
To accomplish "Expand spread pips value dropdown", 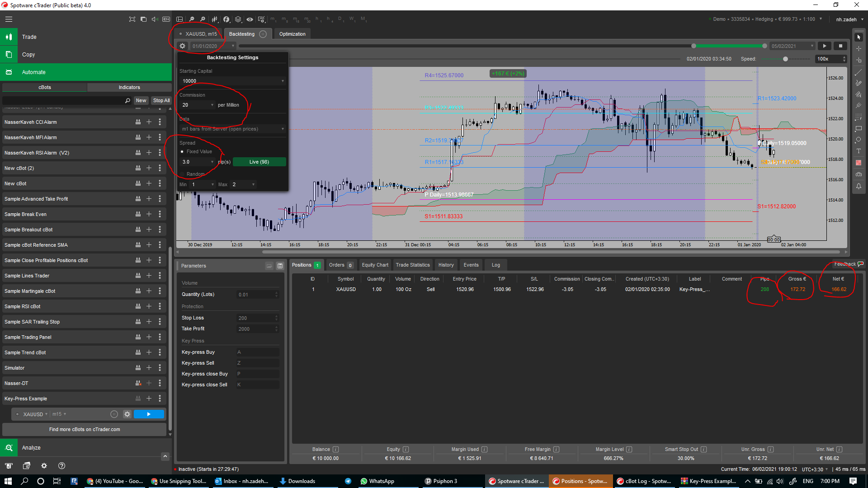I will point(212,162).
